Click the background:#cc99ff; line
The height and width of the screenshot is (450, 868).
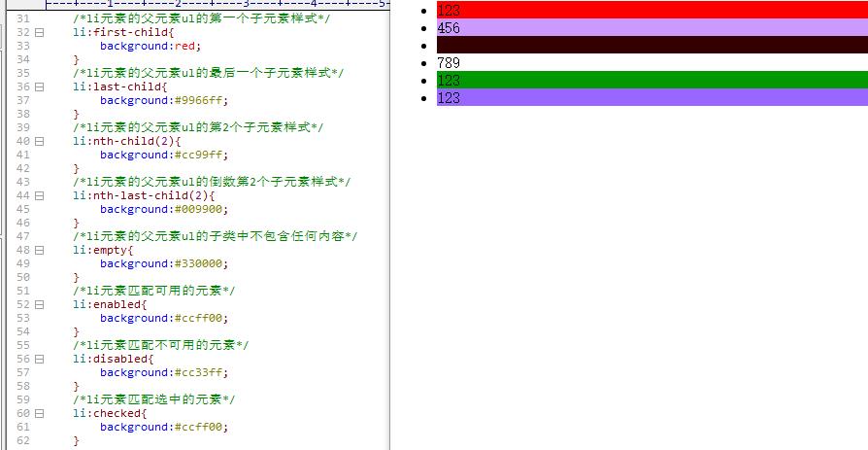[x=164, y=155]
